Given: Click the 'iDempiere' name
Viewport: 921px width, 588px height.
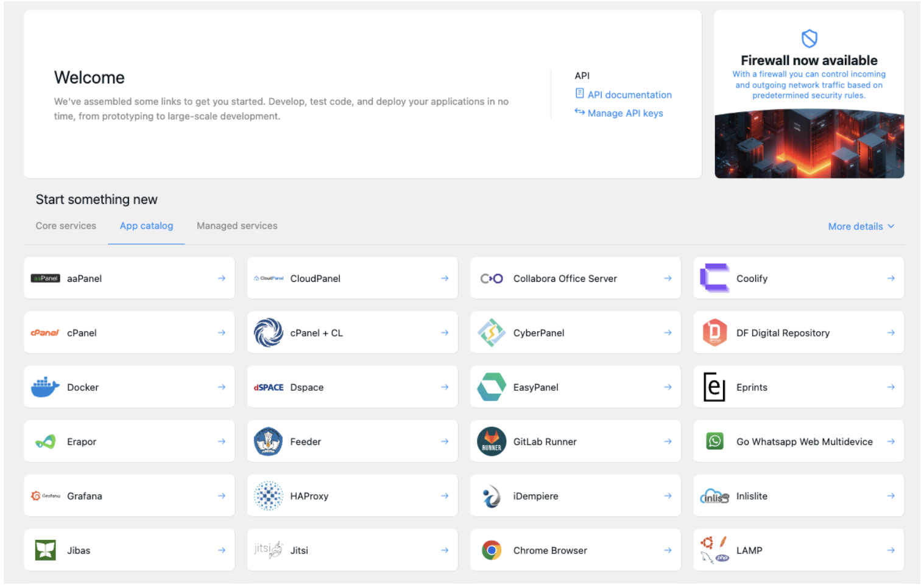Looking at the screenshot, I should [x=535, y=496].
